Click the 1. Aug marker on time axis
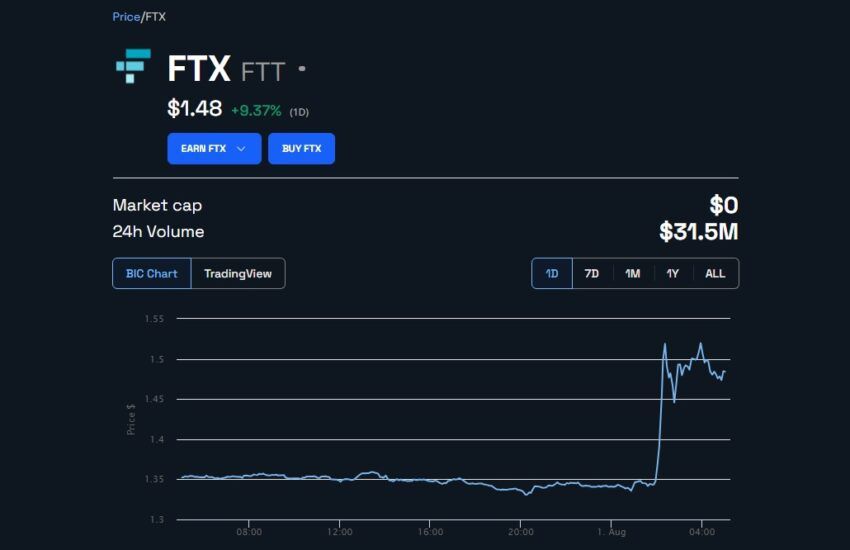The width and height of the screenshot is (850, 550). (611, 532)
